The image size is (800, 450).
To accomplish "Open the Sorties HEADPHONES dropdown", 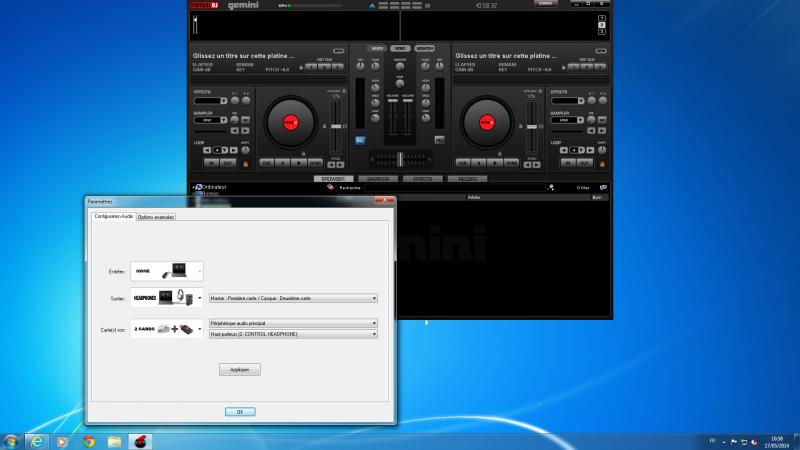I will pyautogui.click(x=200, y=298).
